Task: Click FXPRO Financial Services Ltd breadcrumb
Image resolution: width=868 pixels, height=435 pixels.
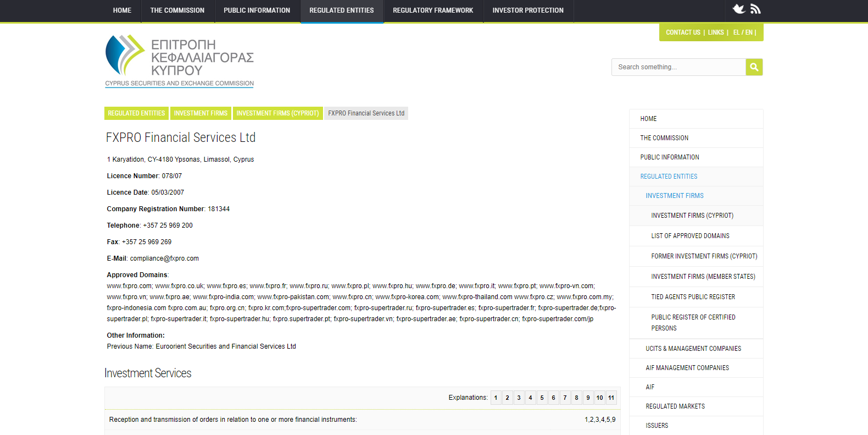Action: [366, 113]
